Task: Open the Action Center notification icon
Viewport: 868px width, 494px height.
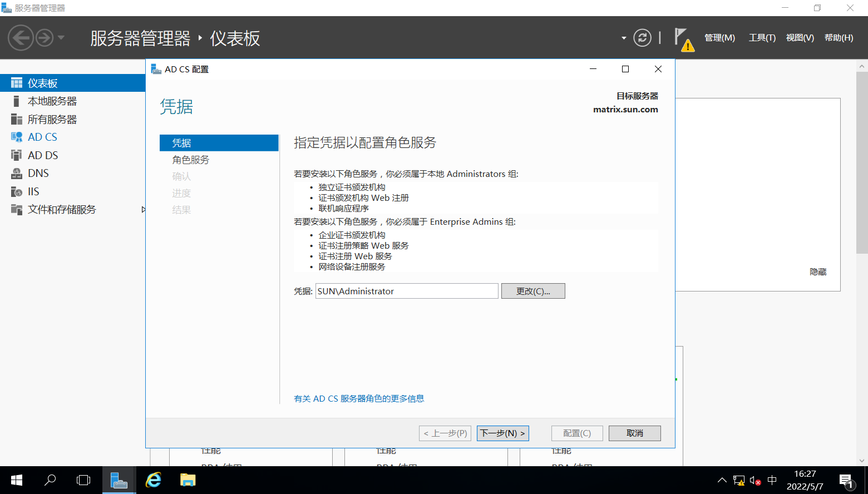Action: [x=846, y=481]
